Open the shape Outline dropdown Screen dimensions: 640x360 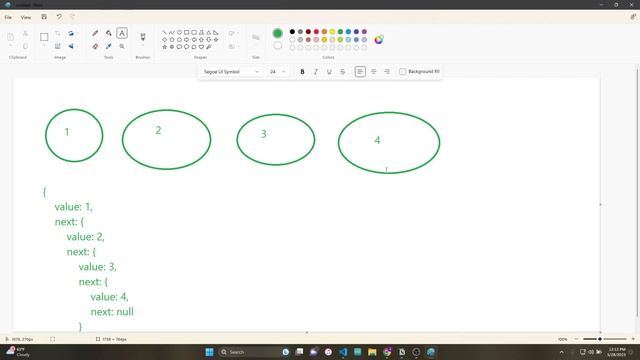click(233, 33)
